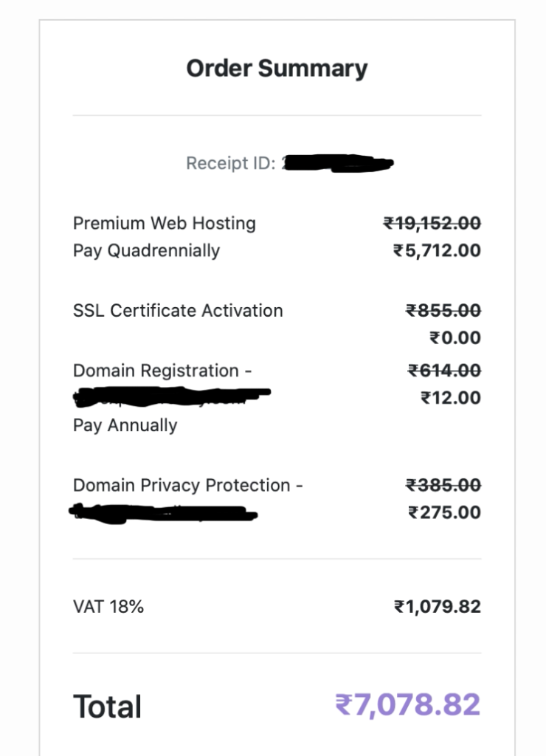
Task: Select the Domain Registration label
Action: point(162,371)
